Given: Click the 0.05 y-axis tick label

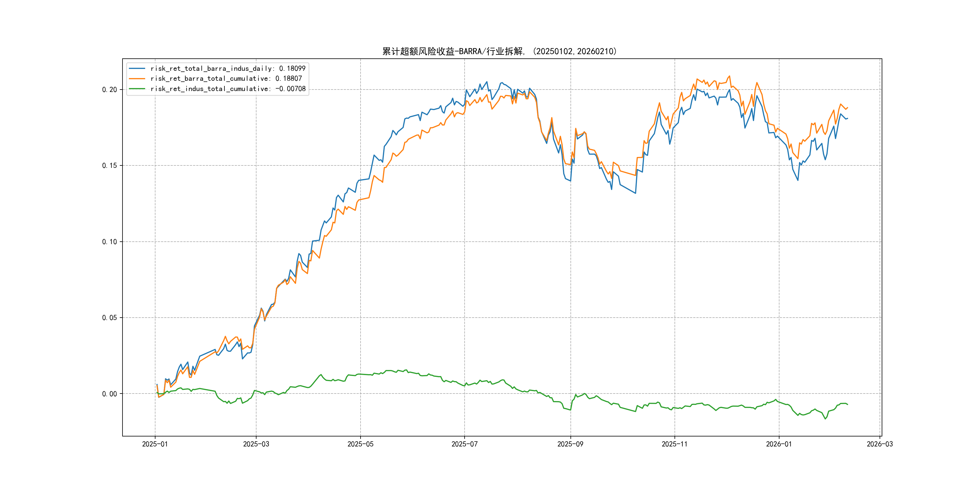Looking at the screenshot, I should click(109, 318).
